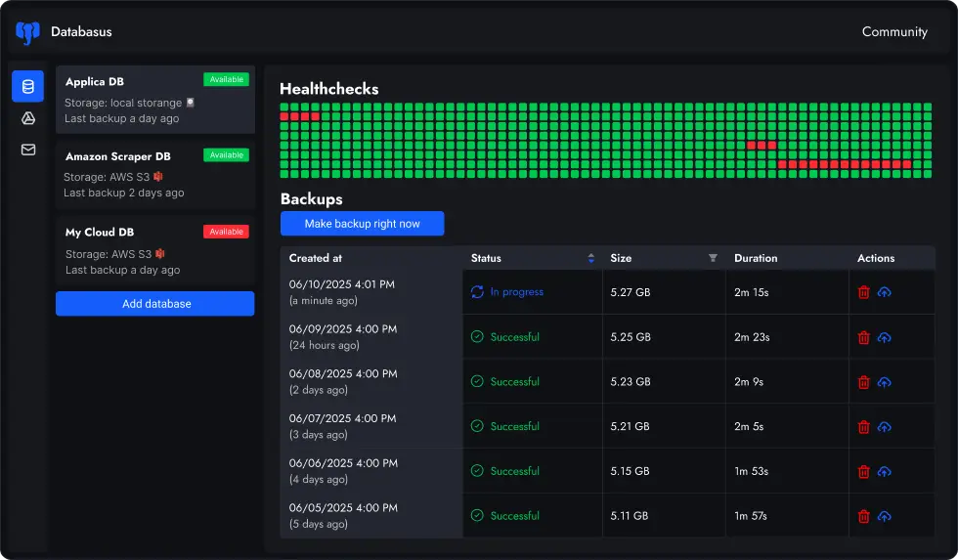Click the first red healthcheck square

coord(284,116)
